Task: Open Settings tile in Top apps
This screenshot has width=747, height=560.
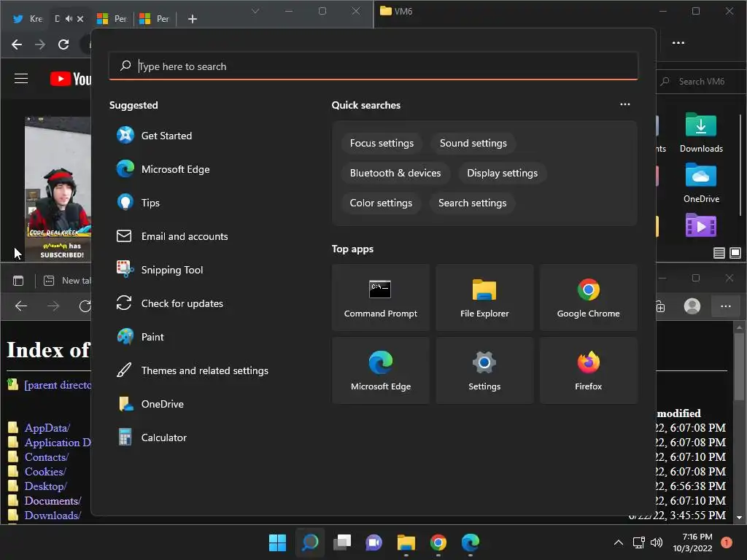Action: coord(484,370)
